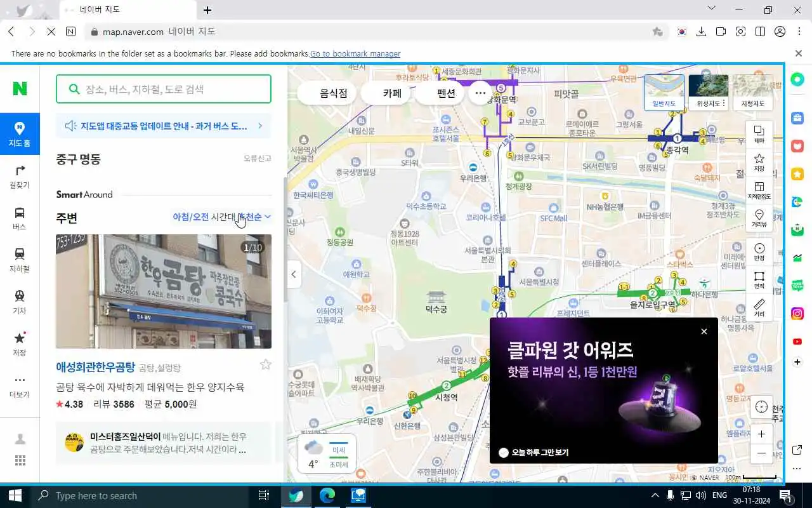Open the Naver apps grid icon

(20, 460)
